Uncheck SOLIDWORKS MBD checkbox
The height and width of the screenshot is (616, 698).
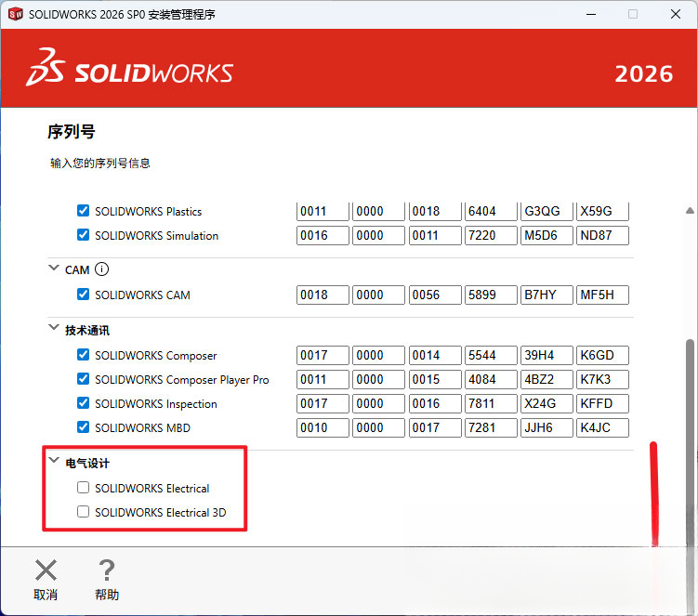[x=83, y=426]
